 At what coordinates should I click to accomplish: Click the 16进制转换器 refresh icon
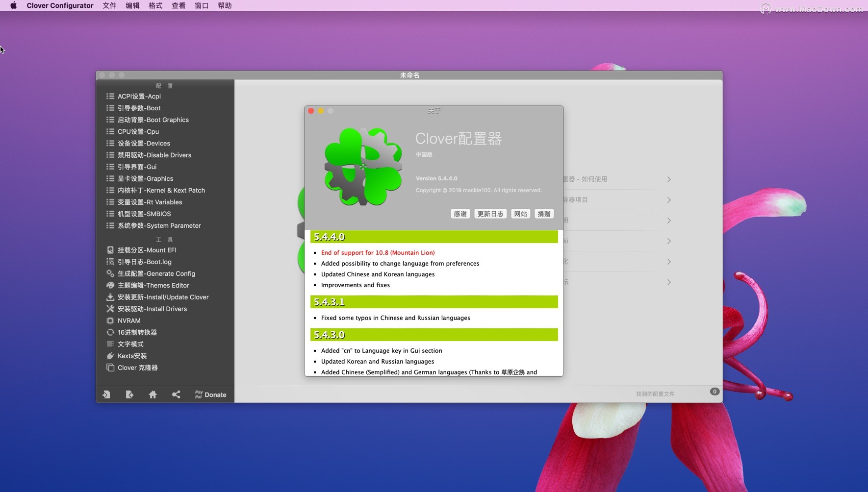110,332
